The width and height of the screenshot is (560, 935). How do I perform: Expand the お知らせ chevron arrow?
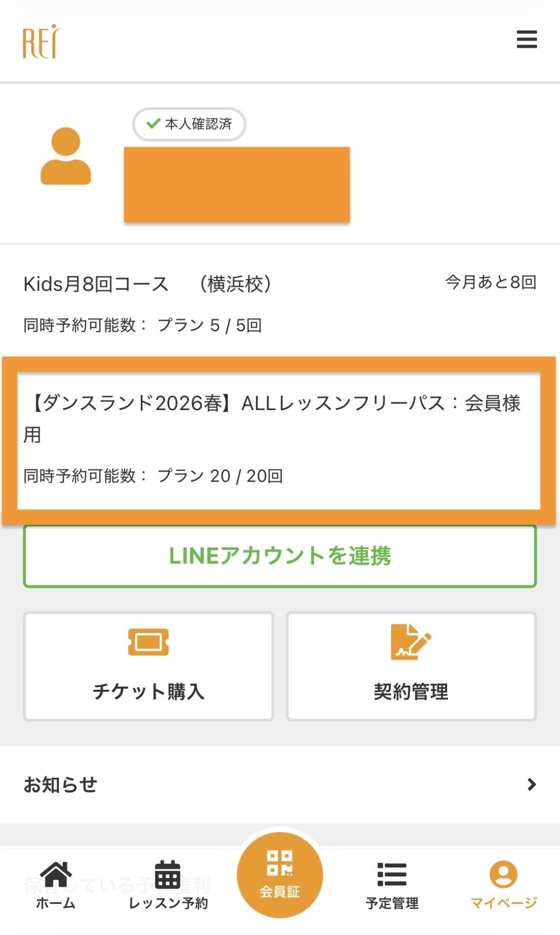coord(532,785)
